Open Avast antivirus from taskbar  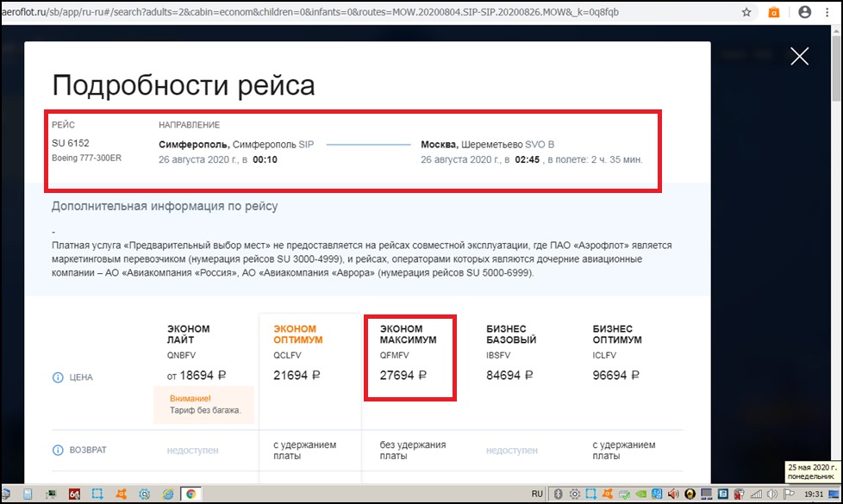(121, 494)
